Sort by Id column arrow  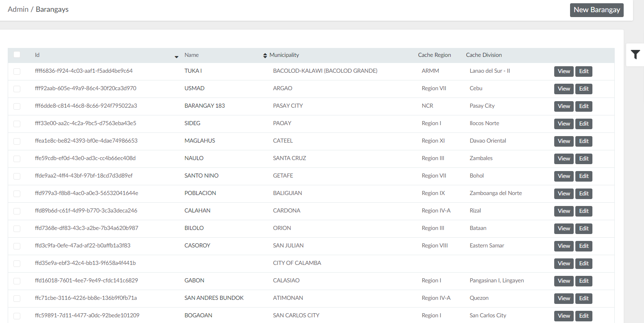[176, 57]
